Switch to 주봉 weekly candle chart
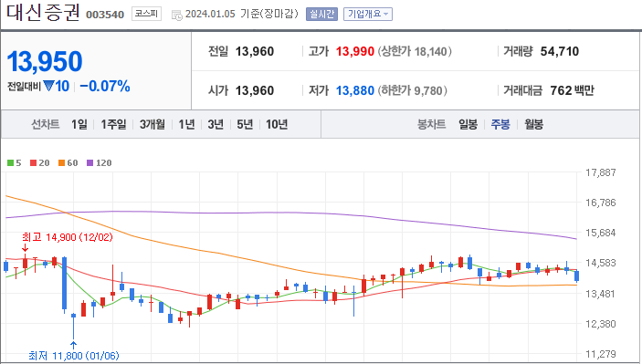This screenshot has width=642, height=364. [x=500, y=124]
